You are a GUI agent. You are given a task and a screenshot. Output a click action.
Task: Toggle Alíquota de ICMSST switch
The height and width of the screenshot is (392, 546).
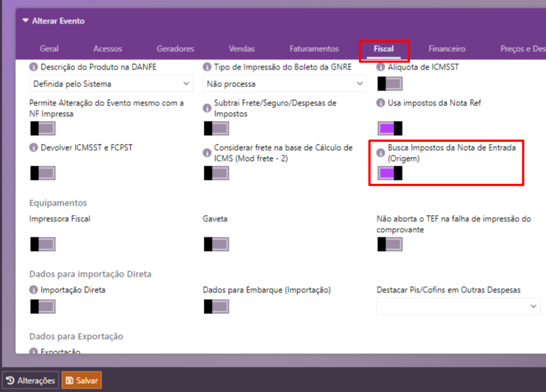390,84
